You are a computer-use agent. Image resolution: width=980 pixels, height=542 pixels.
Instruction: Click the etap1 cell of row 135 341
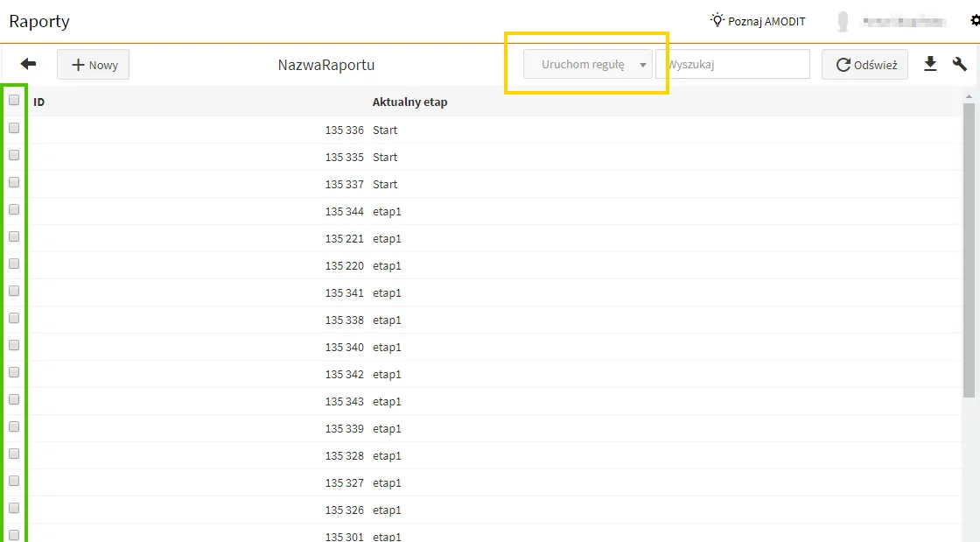pyautogui.click(x=387, y=293)
